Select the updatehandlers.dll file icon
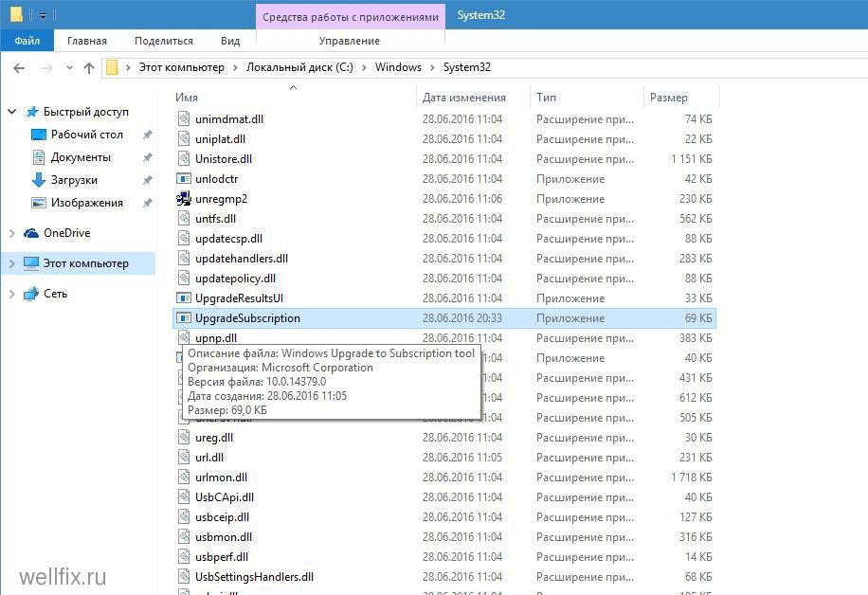Viewport: 868px width, 595px height. [184, 259]
